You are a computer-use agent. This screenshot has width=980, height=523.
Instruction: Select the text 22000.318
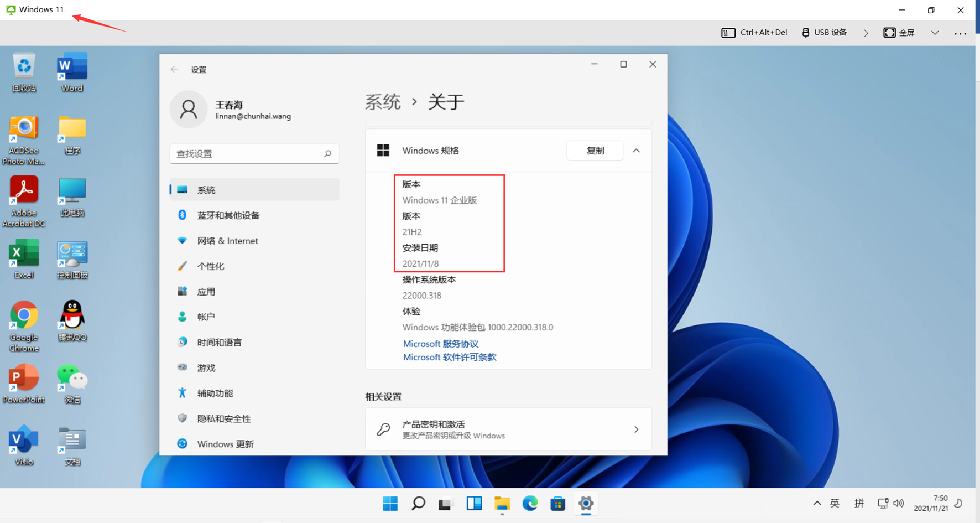[x=422, y=296]
